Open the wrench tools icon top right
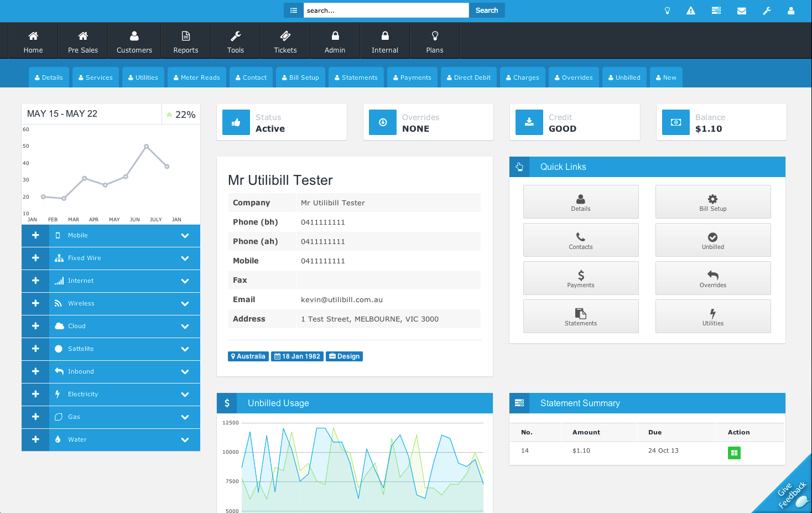Image resolution: width=812 pixels, height=513 pixels. [767, 10]
